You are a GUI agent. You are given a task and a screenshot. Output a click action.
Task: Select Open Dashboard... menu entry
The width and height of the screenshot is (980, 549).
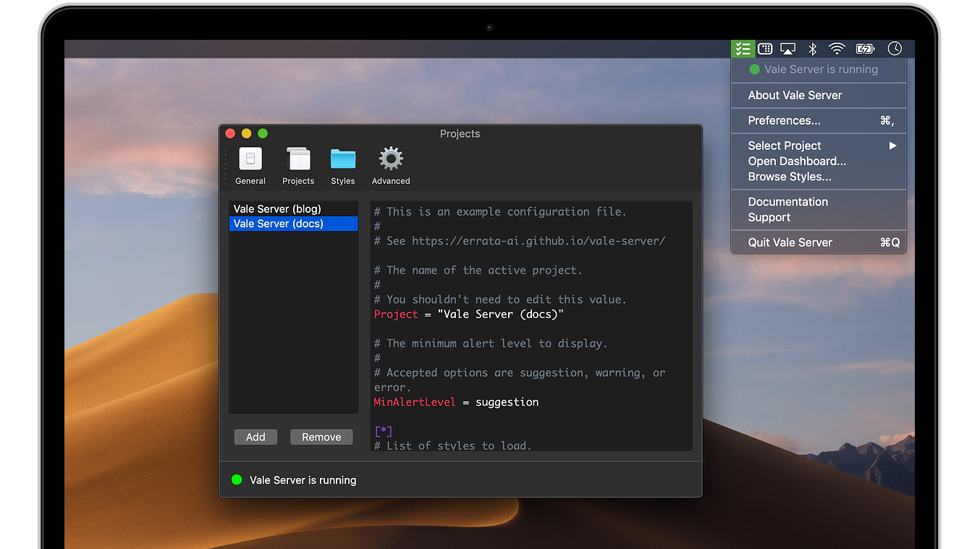[x=797, y=162]
